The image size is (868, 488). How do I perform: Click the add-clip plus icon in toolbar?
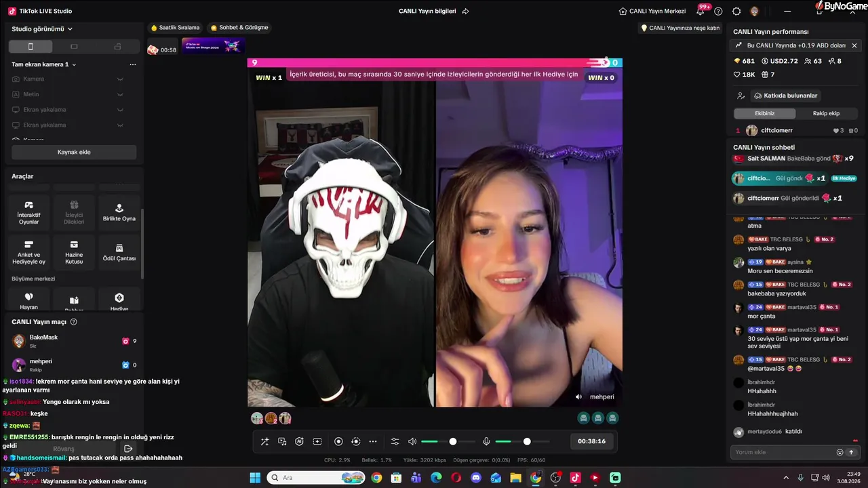click(x=317, y=441)
